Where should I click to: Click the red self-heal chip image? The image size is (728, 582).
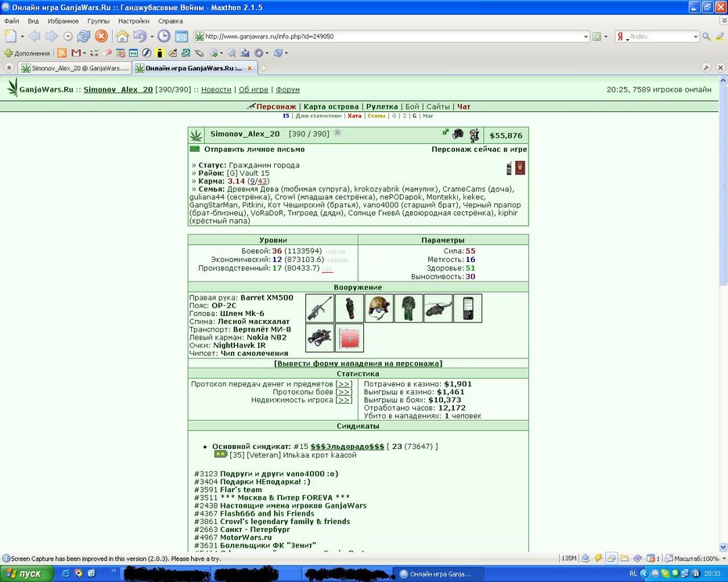click(349, 338)
